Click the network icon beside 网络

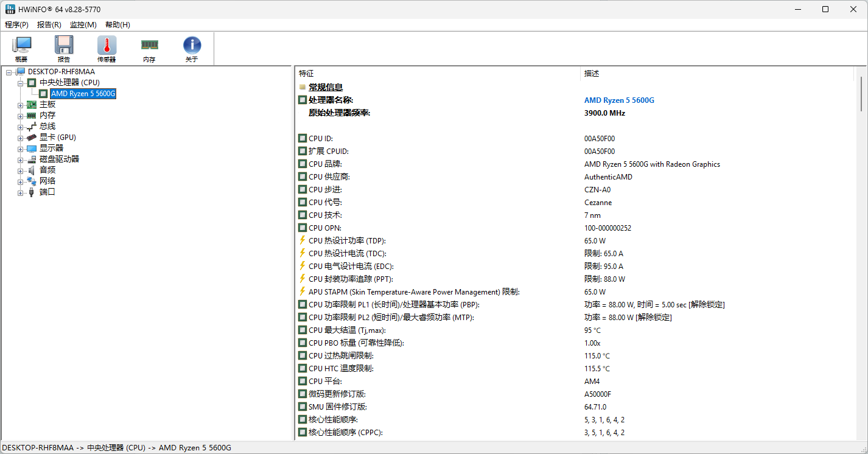[32, 181]
